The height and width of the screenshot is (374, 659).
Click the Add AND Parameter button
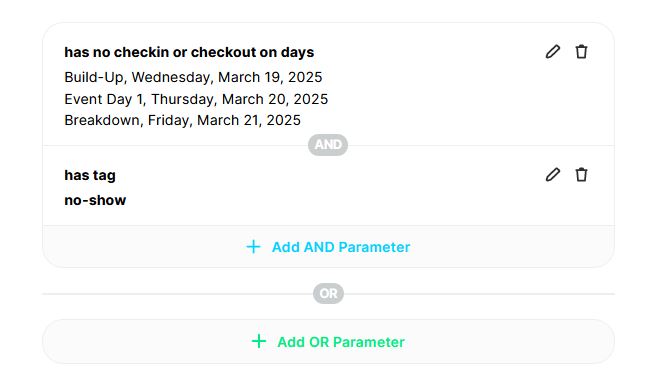328,247
